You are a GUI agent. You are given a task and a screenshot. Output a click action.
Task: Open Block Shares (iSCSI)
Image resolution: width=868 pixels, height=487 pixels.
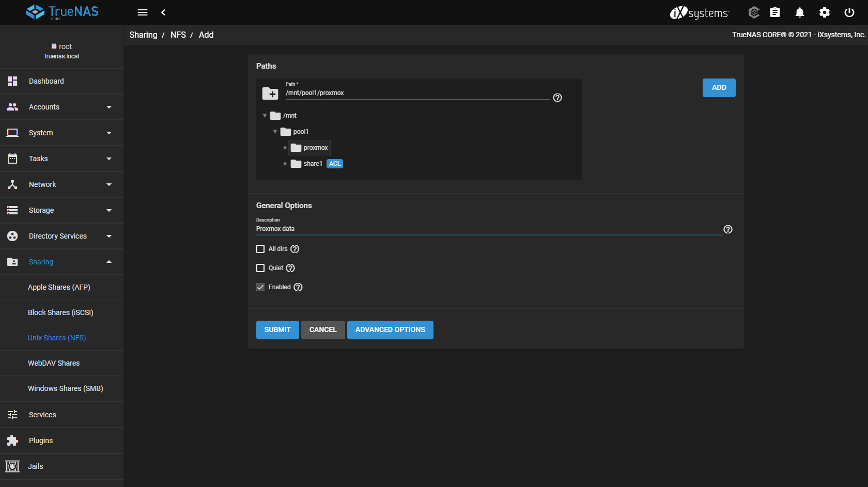click(x=60, y=312)
